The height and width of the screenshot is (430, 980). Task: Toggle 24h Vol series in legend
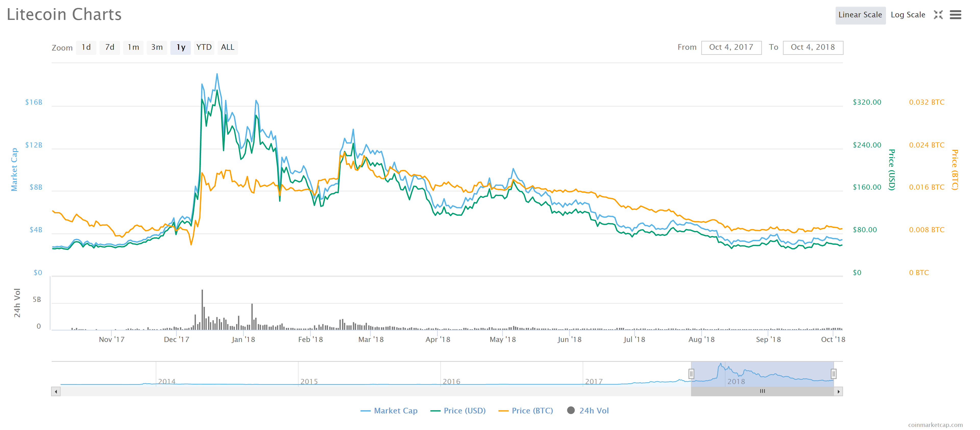point(588,411)
